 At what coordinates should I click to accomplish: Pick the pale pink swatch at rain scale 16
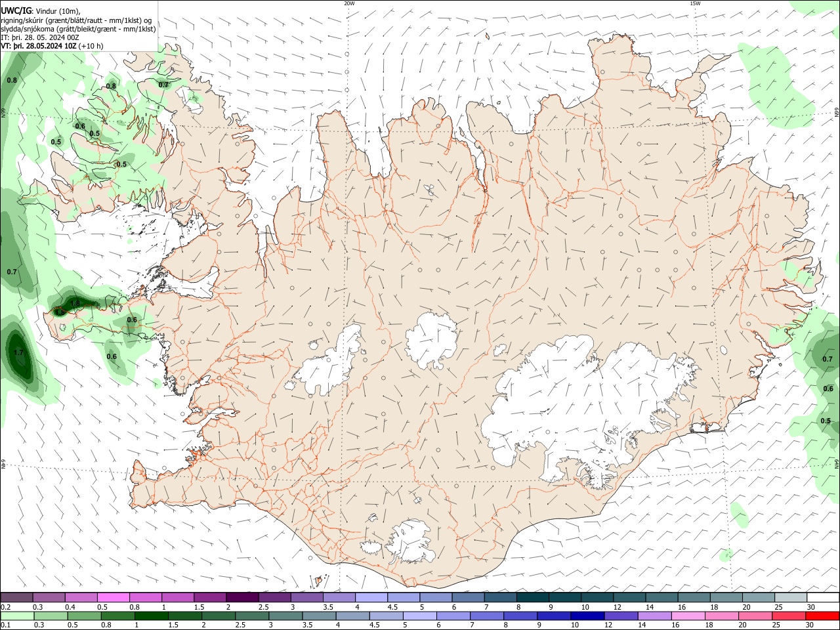click(x=688, y=616)
